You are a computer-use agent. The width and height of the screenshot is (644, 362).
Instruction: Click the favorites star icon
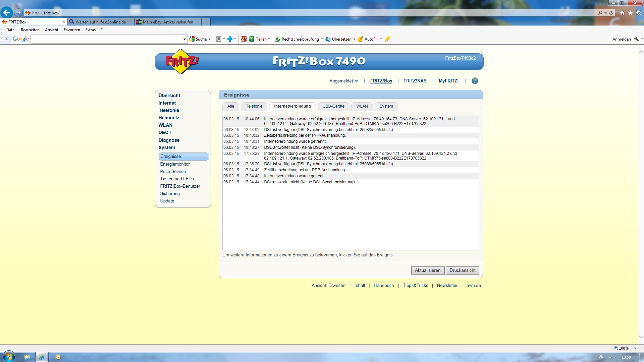click(630, 13)
